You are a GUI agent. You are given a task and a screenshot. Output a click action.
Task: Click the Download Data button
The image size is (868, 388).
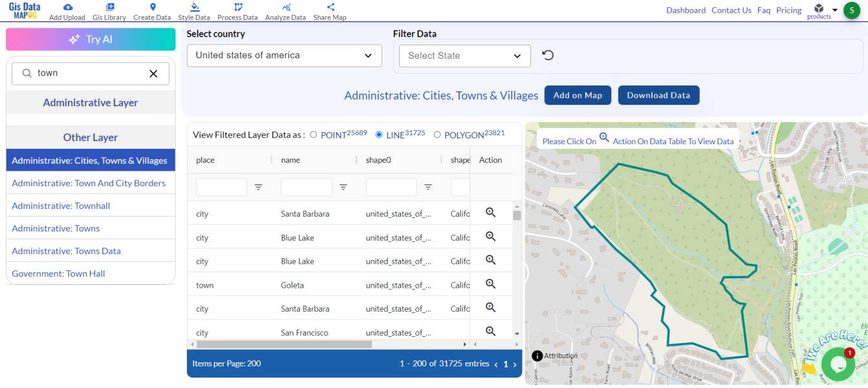pos(658,95)
